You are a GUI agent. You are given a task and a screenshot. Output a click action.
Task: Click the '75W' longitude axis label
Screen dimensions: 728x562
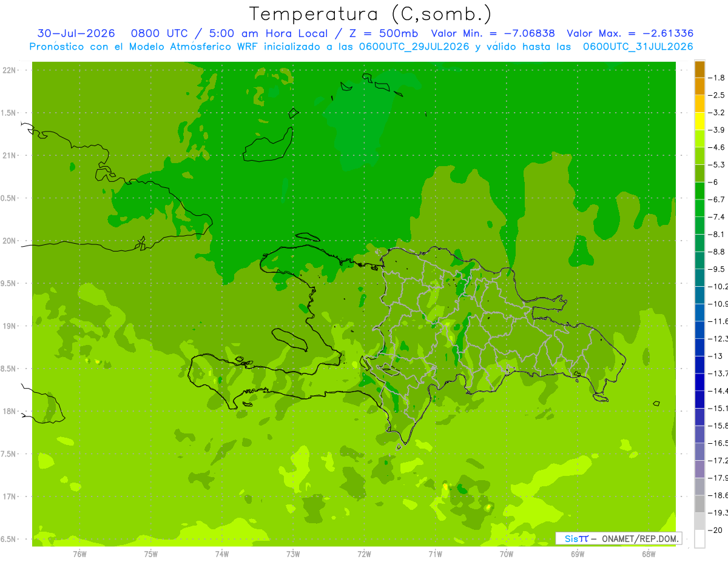[x=150, y=554]
